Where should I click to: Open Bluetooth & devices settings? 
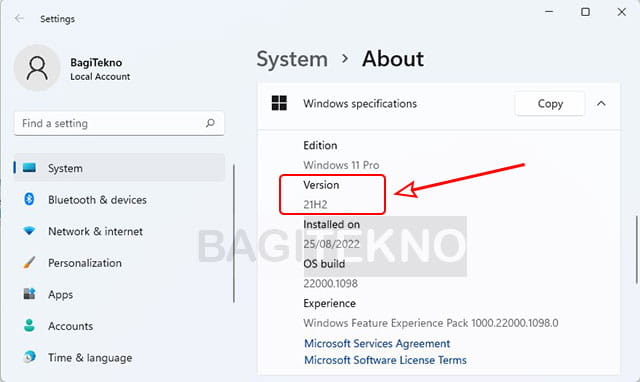119,200
